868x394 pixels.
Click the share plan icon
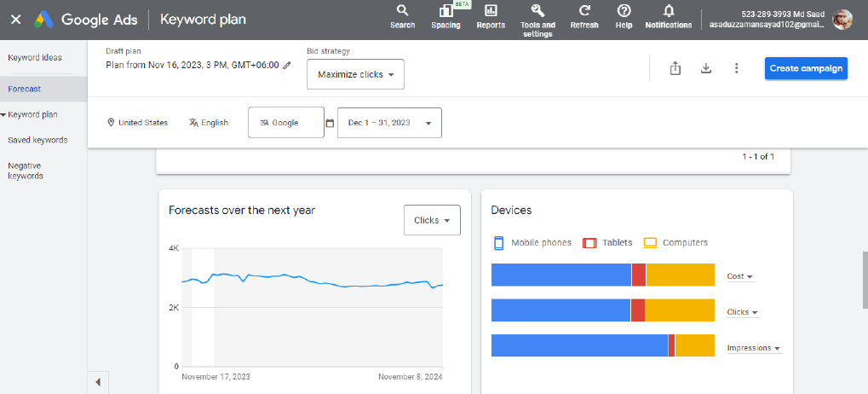click(x=675, y=68)
